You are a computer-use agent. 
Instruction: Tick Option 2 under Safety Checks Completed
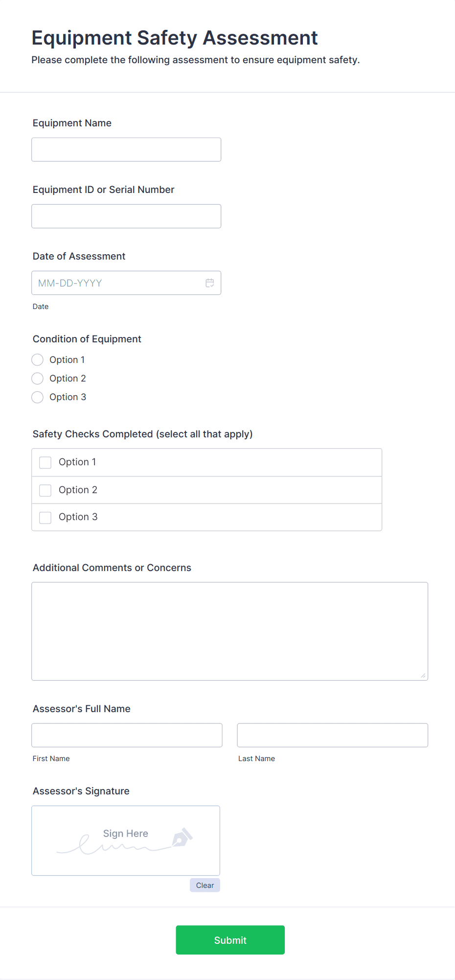[x=45, y=490]
